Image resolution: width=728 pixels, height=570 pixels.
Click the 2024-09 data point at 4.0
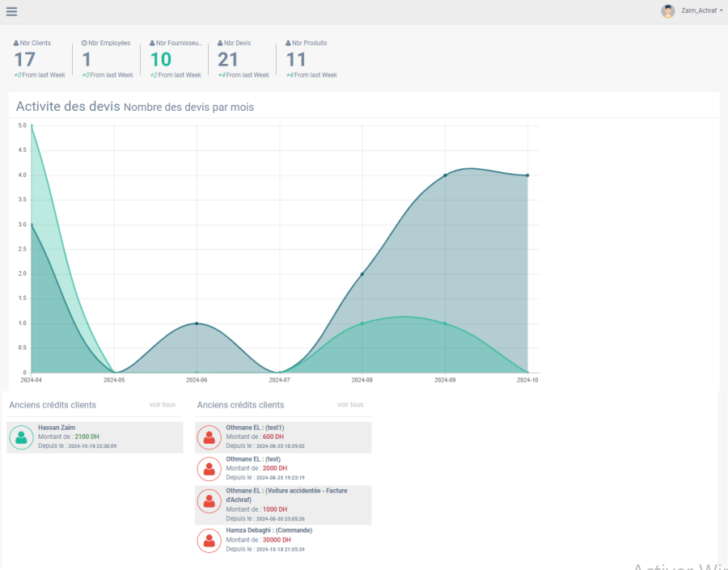445,175
